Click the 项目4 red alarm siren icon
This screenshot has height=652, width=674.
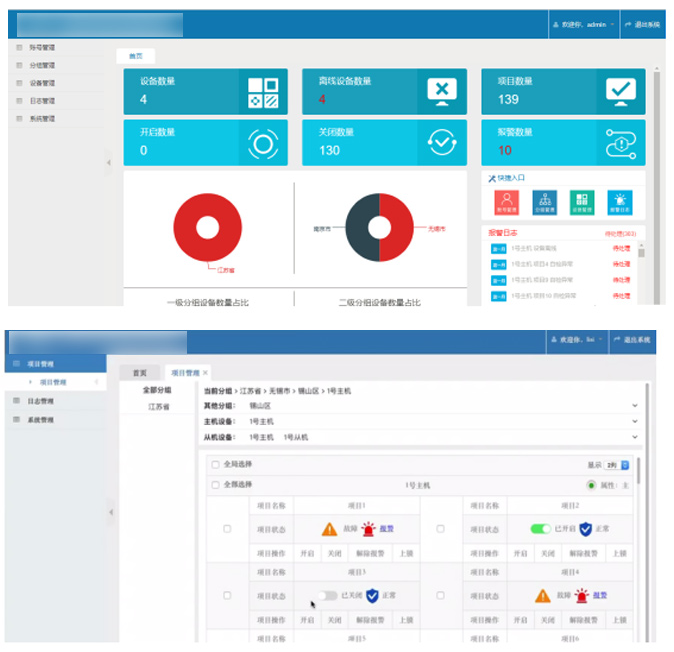(582, 596)
